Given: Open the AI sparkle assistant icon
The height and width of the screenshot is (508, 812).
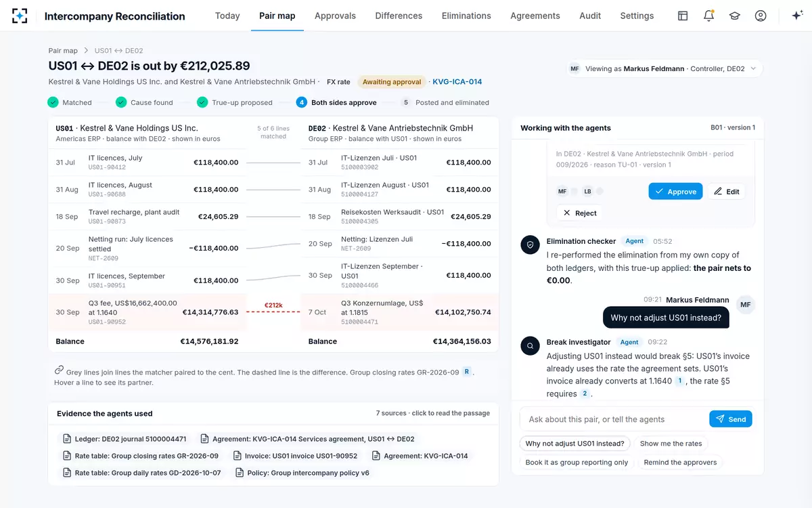Looking at the screenshot, I should 797,16.
